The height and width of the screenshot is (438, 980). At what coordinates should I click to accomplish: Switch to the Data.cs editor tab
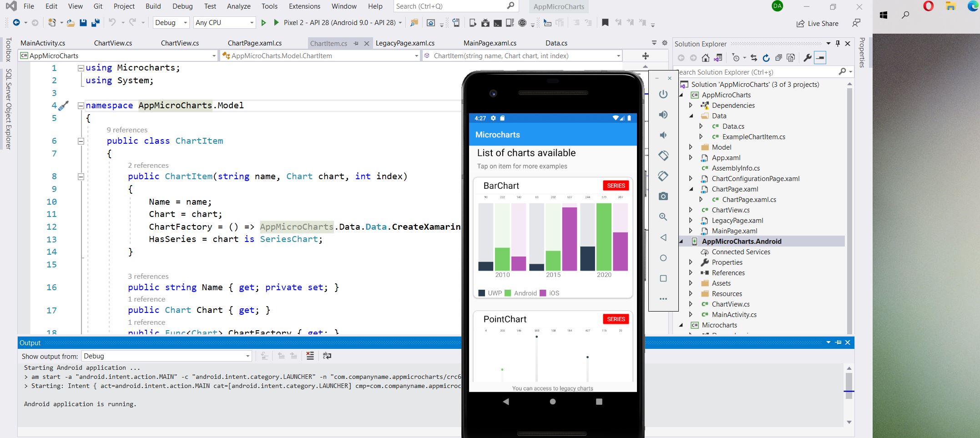(x=556, y=43)
